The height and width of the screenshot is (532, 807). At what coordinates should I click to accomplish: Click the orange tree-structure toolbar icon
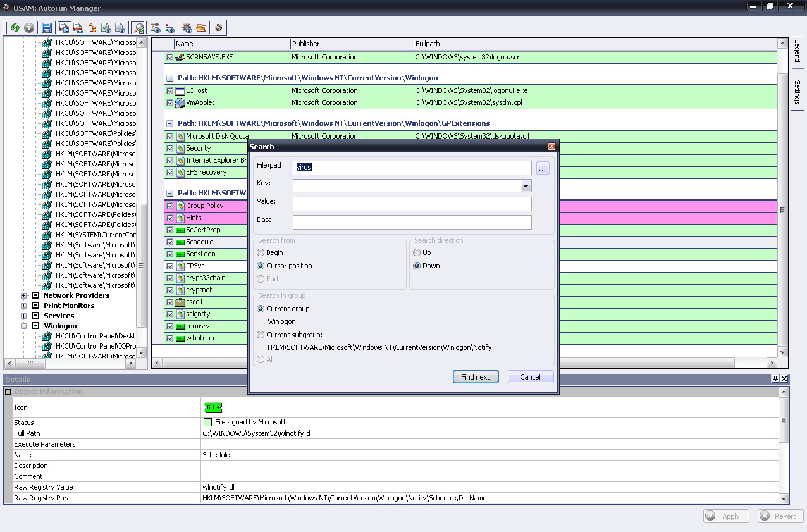[92, 28]
